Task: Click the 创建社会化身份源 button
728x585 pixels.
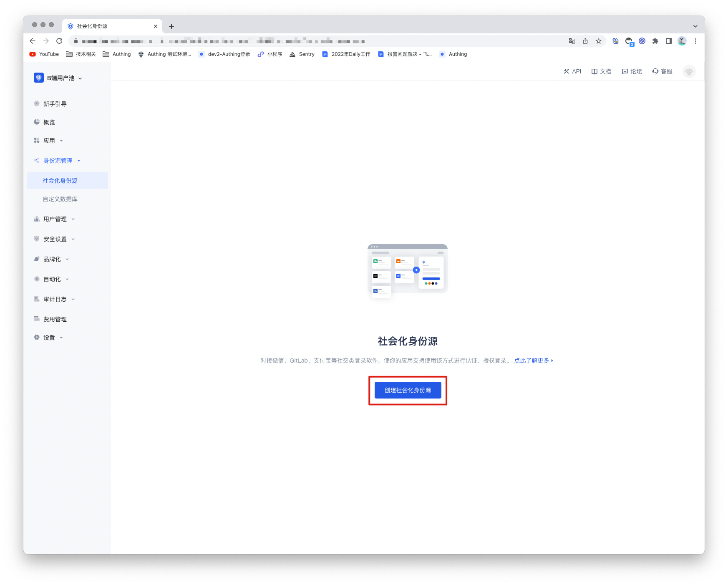Action: tap(408, 390)
